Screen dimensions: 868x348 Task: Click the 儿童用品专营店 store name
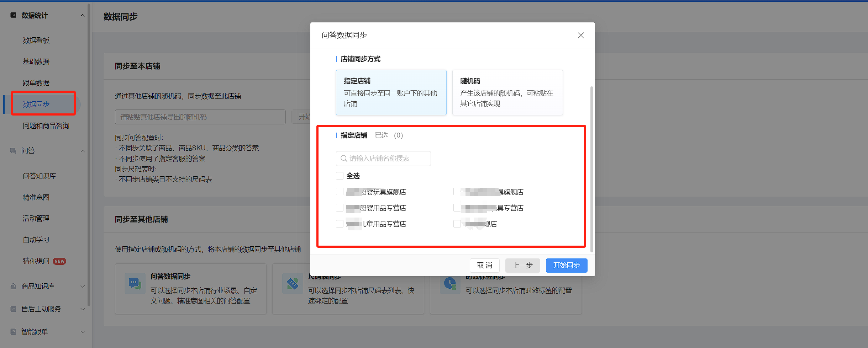click(x=376, y=224)
